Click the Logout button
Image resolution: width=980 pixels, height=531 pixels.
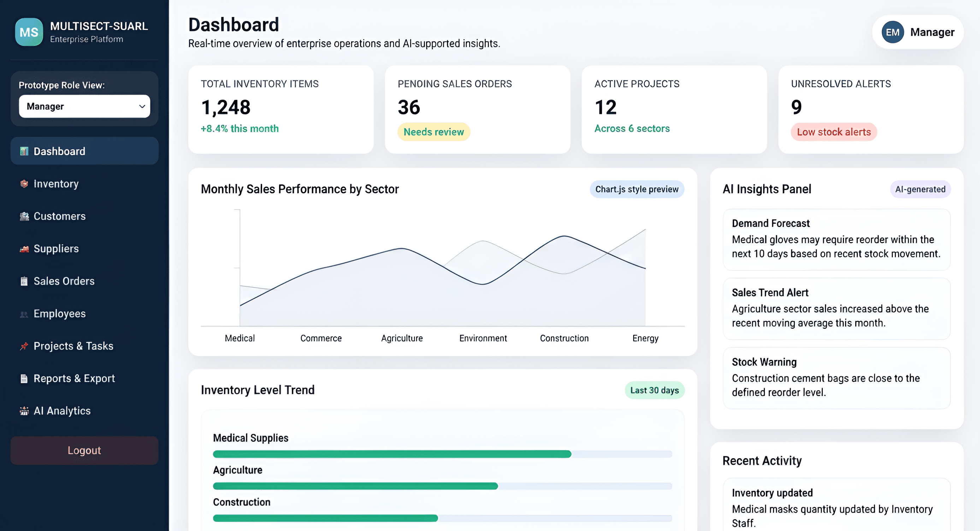[84, 451]
